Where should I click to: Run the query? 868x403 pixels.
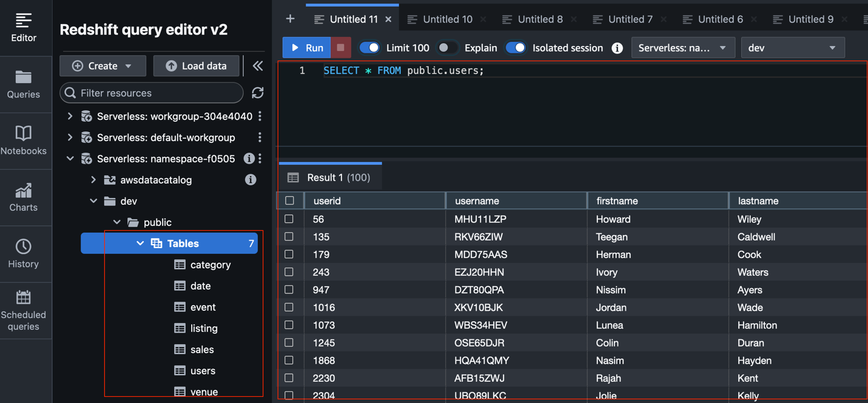click(307, 47)
